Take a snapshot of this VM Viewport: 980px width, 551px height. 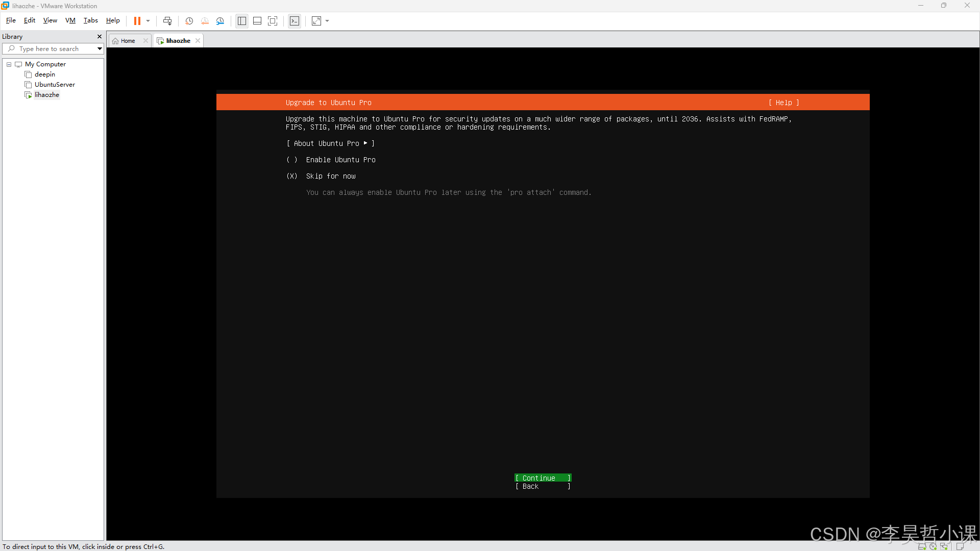[x=189, y=21]
